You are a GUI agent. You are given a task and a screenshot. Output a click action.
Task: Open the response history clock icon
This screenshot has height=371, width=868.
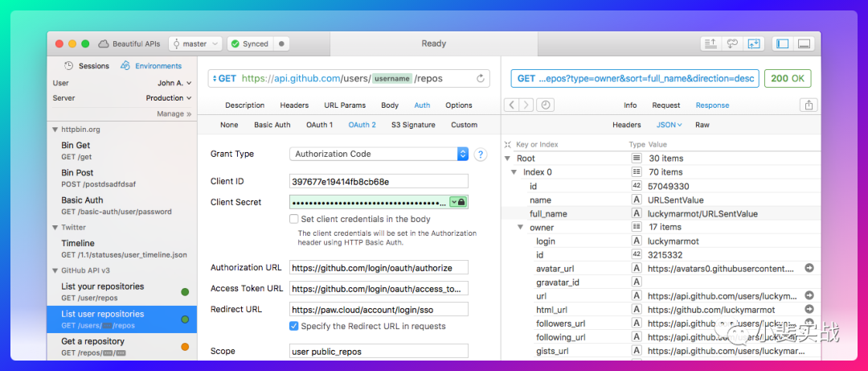(546, 105)
